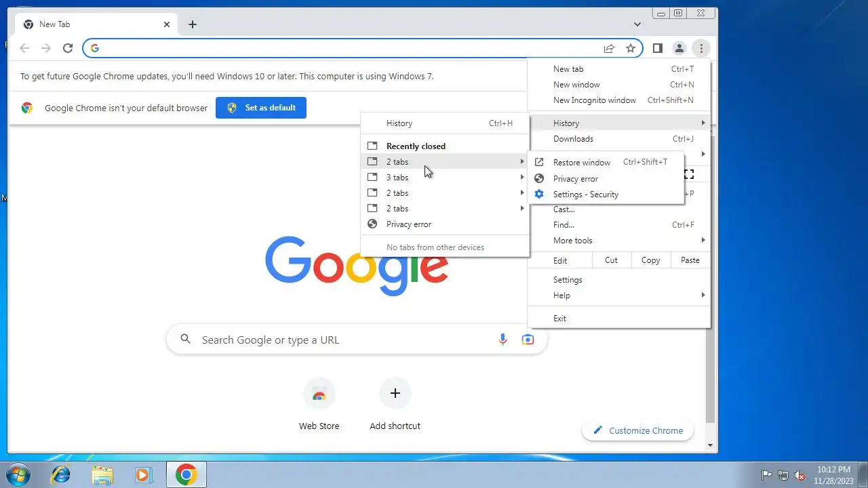Open Windows Explorer folder on taskbar
This screenshot has height=488, width=868.
point(102,474)
